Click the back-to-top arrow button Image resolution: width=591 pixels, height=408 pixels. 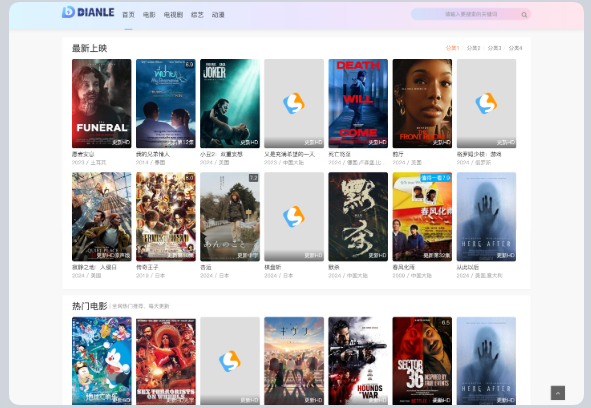click(558, 393)
